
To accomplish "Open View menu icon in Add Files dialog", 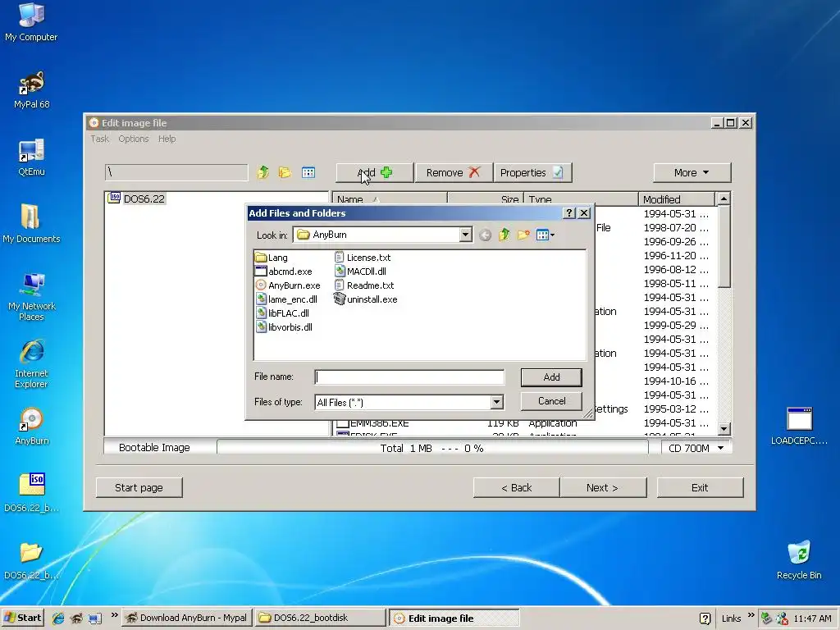I will coord(545,235).
